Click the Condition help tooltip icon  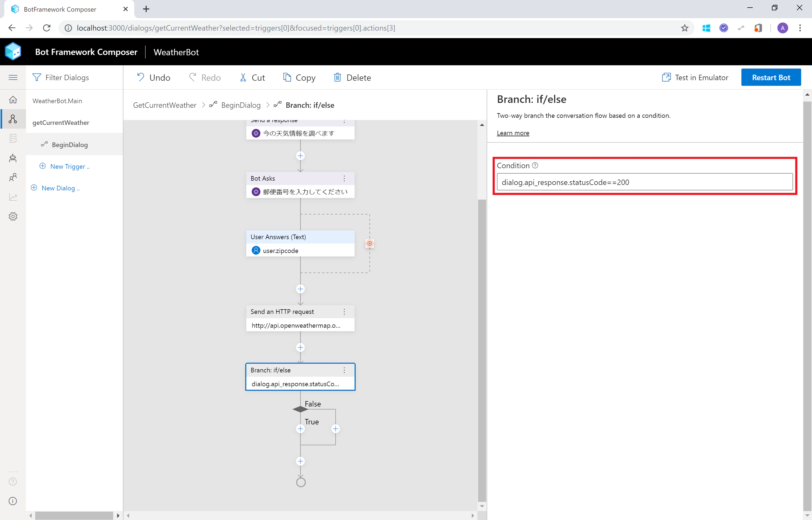pyautogui.click(x=535, y=165)
